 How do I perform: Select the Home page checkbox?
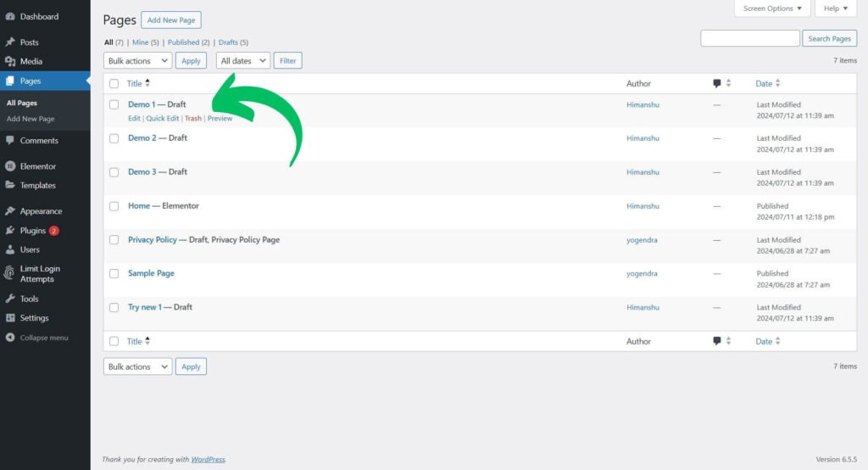tap(114, 205)
